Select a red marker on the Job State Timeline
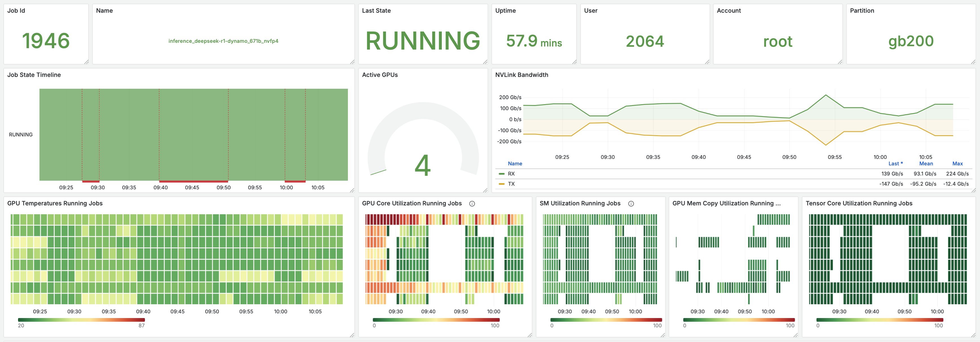Image resolution: width=980 pixels, height=342 pixels. (91, 182)
